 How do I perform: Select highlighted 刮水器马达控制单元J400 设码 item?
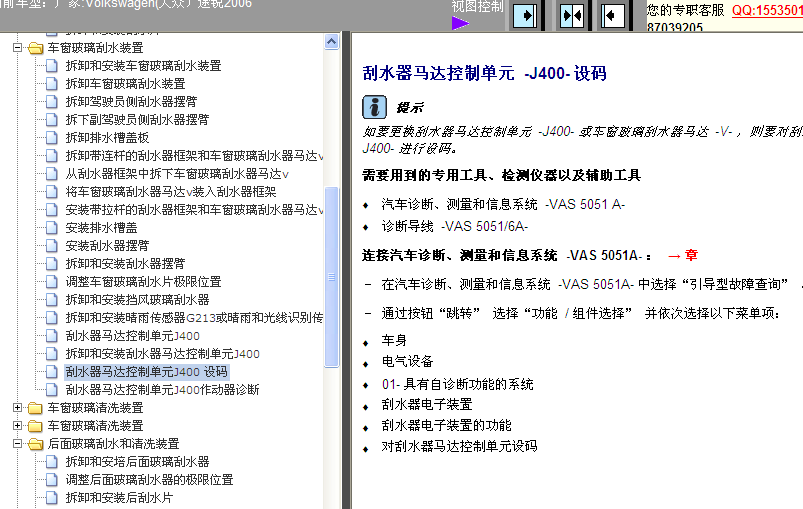pos(146,372)
